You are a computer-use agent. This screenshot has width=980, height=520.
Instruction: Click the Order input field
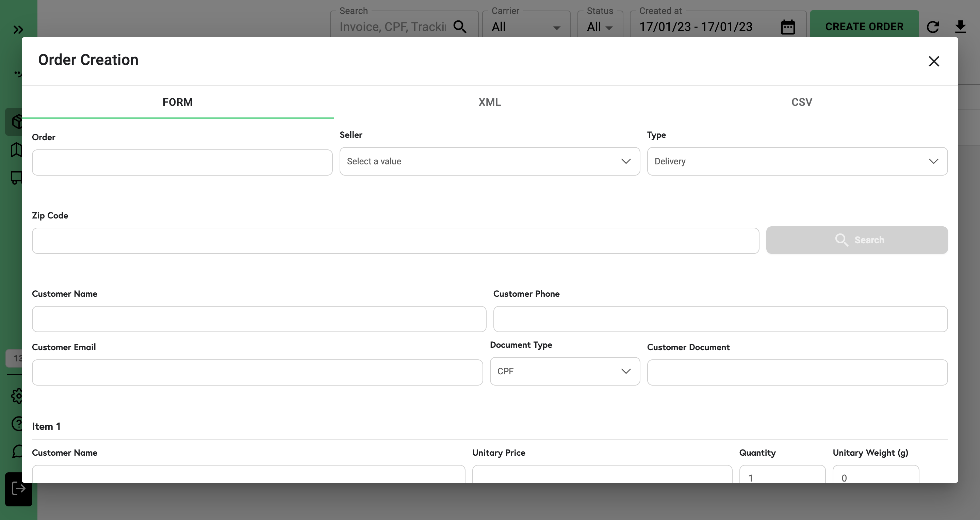point(182,162)
